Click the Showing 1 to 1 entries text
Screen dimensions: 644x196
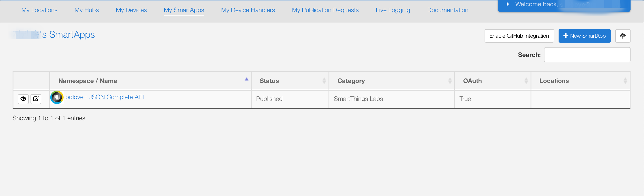[49, 118]
